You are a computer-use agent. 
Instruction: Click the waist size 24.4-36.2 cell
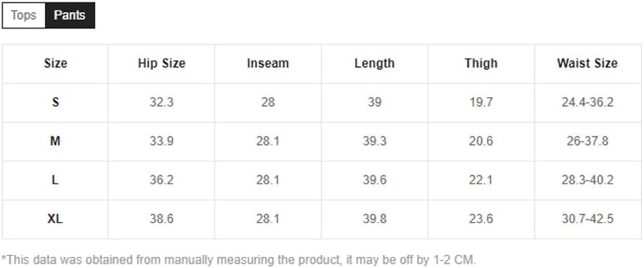587,102
